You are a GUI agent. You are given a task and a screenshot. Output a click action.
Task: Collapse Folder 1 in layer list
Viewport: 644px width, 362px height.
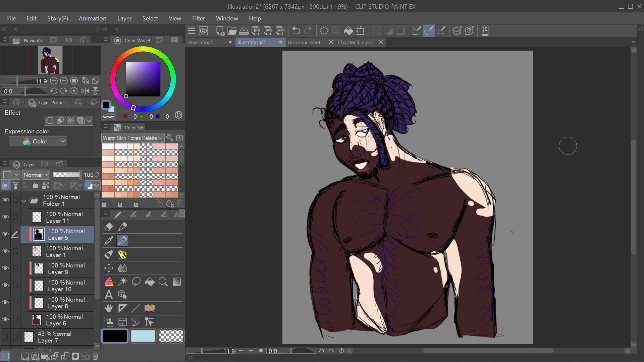[x=24, y=200]
